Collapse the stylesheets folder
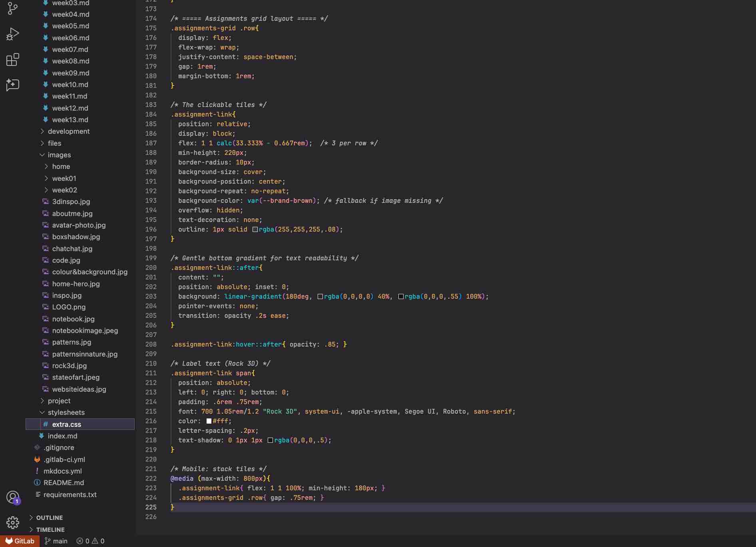This screenshot has width=756, height=547. 66,412
